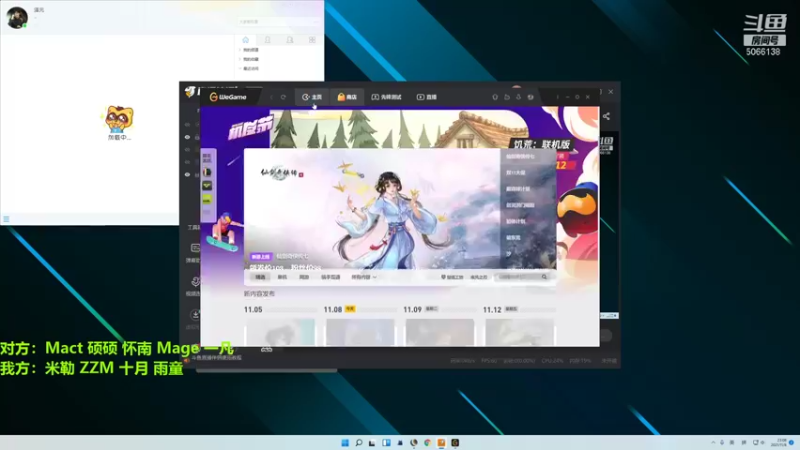This screenshot has width=800, height=450.
Task: Show hidden tray icons chevron
Action: (x=713, y=442)
